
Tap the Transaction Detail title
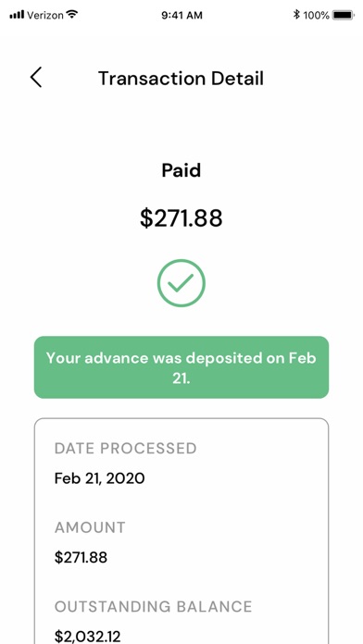tap(181, 78)
